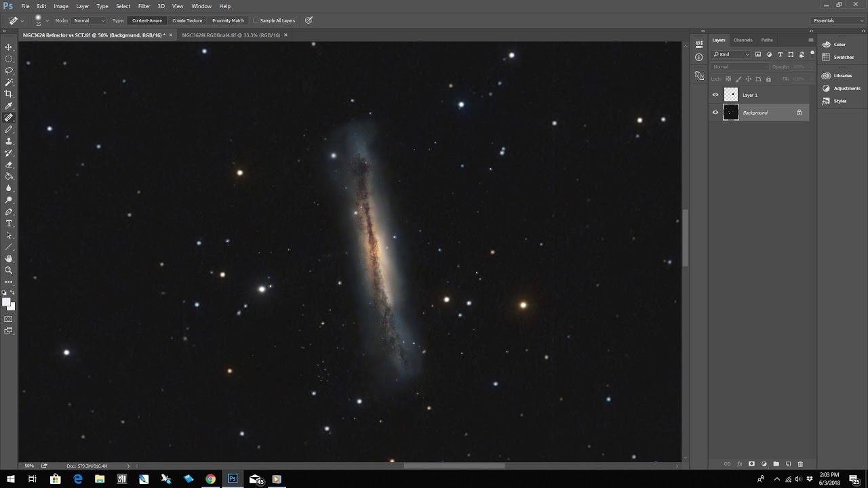Choose Create Texture type button
Screen dimensions: 868x488
coord(187,20)
